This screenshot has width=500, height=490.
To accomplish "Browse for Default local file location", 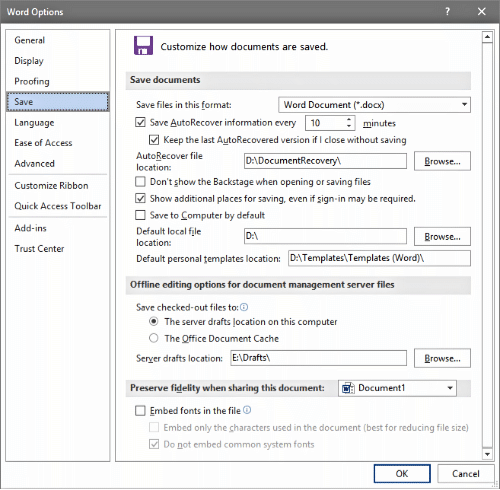I will tap(442, 237).
